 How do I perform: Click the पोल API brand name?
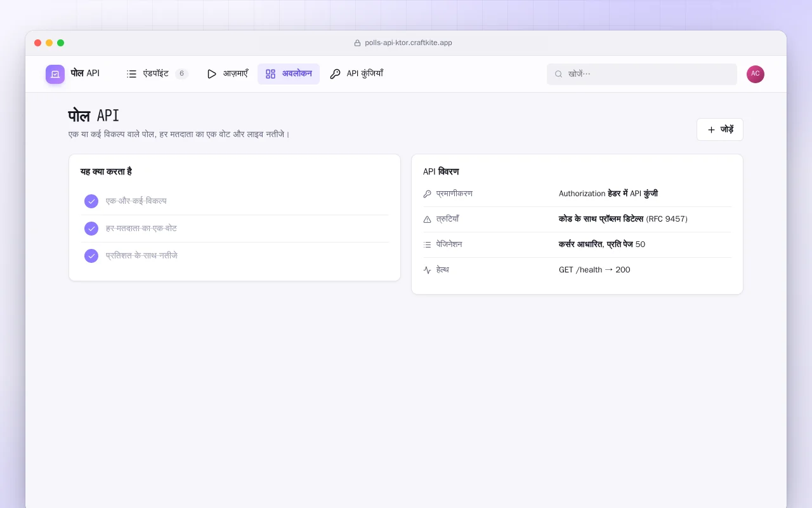[x=85, y=74]
